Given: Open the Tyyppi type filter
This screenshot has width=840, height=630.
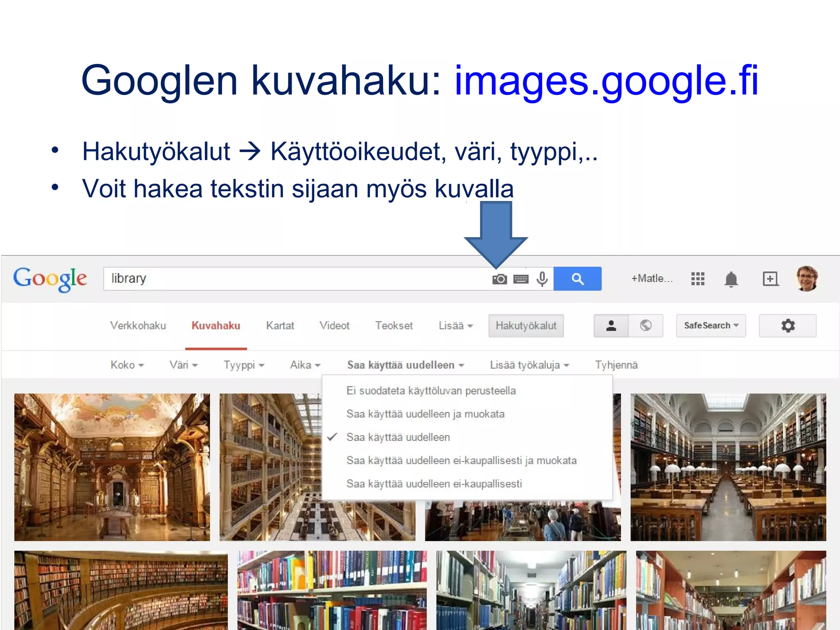Looking at the screenshot, I should click(x=244, y=365).
